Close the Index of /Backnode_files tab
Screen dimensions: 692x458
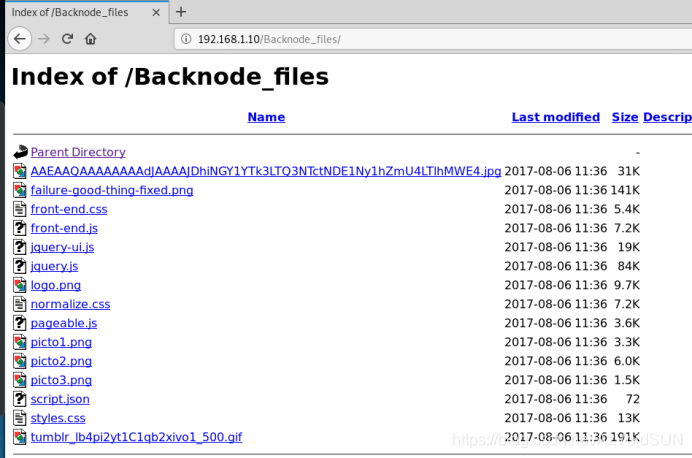[156, 12]
